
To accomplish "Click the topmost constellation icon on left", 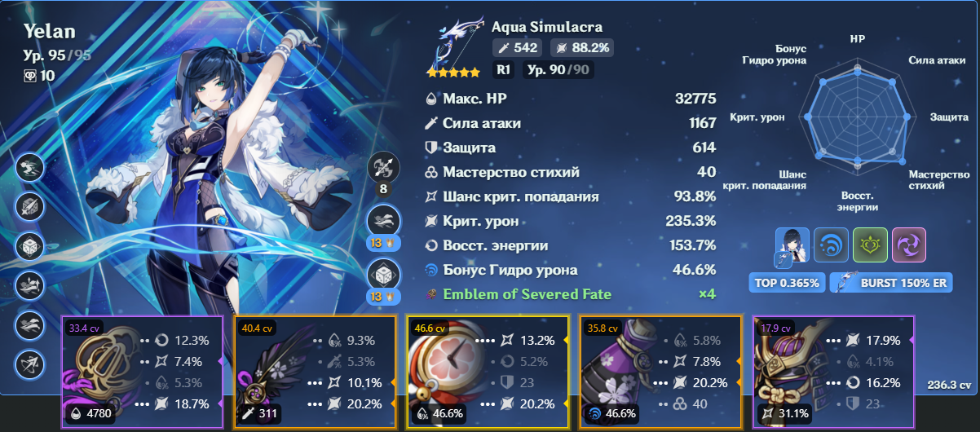I will (x=30, y=167).
